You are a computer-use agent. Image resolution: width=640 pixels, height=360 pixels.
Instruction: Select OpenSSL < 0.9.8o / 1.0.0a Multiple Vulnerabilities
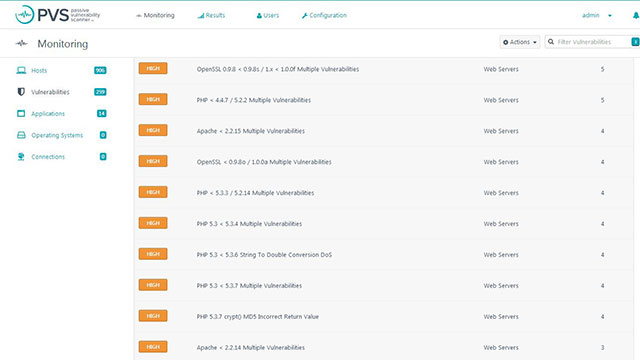coord(264,162)
